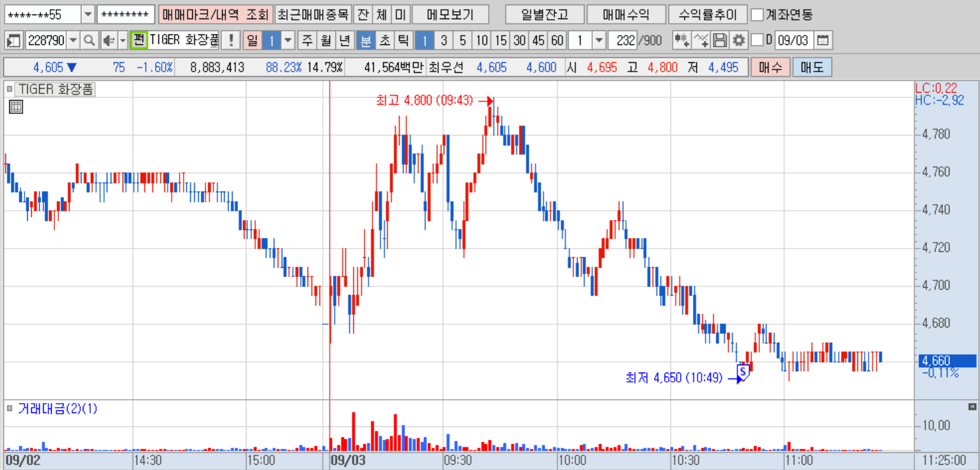Click the 매매수익 button
Screen dimensions: 980x470
click(x=626, y=15)
